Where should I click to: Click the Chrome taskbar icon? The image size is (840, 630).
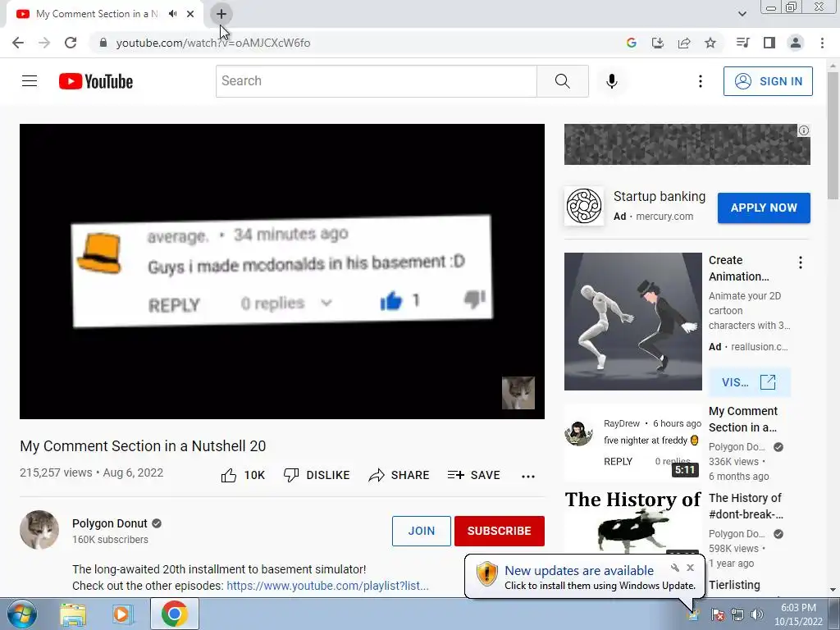tap(174, 614)
